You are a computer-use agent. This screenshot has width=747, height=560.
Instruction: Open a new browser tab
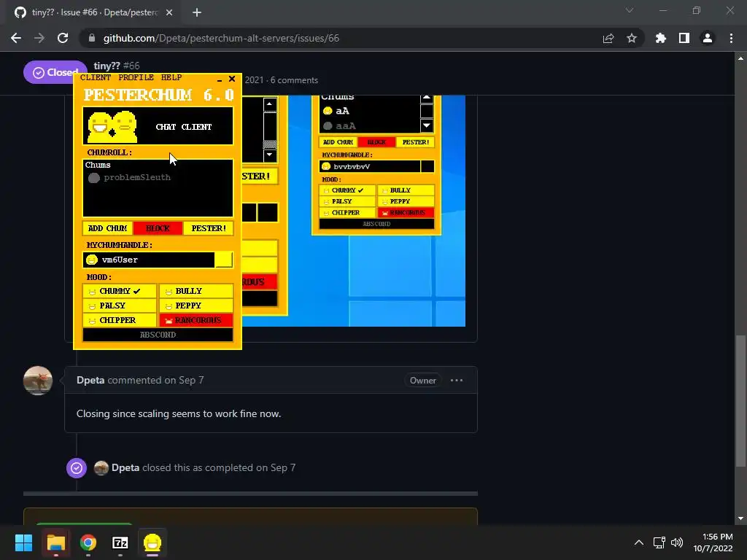tap(197, 12)
